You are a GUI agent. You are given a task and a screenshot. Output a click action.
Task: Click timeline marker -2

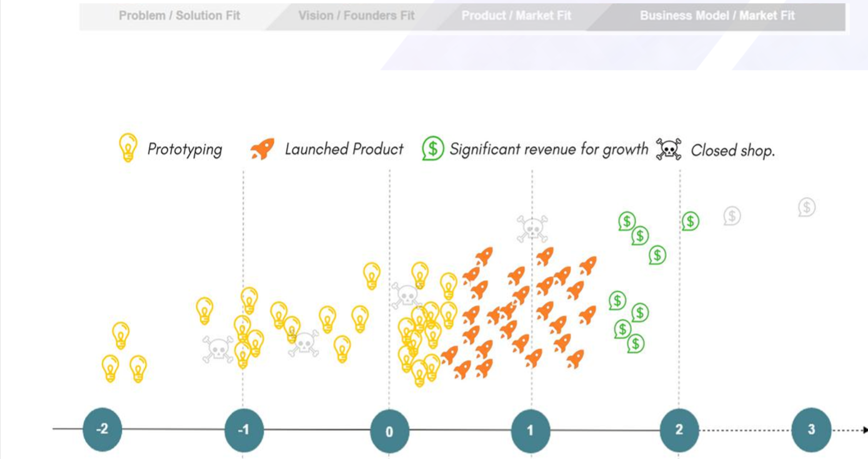102,430
